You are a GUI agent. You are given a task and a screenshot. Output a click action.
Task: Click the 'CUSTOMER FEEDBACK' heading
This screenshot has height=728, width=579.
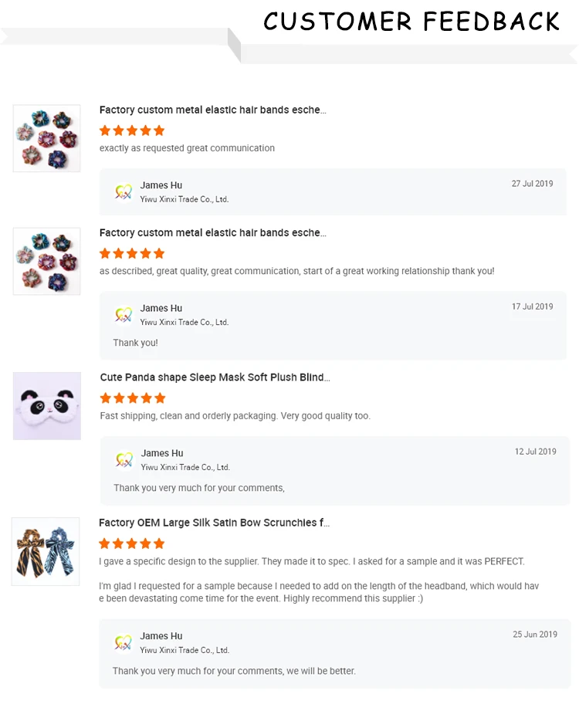click(411, 22)
